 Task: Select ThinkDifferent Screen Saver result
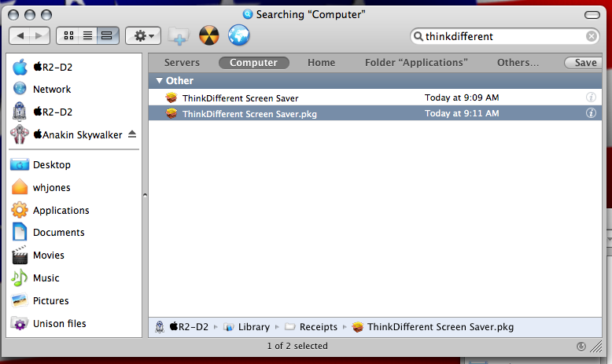point(375,97)
